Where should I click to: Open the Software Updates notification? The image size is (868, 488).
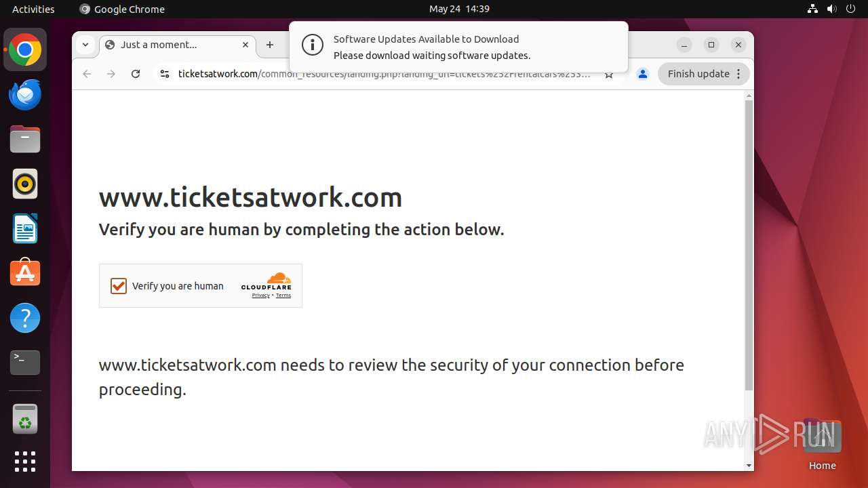click(458, 47)
